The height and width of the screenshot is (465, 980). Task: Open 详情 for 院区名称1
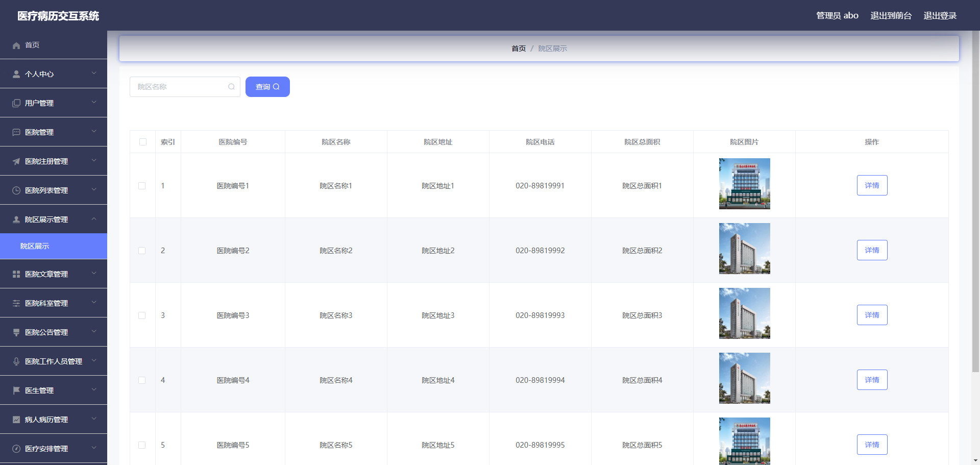(872, 185)
